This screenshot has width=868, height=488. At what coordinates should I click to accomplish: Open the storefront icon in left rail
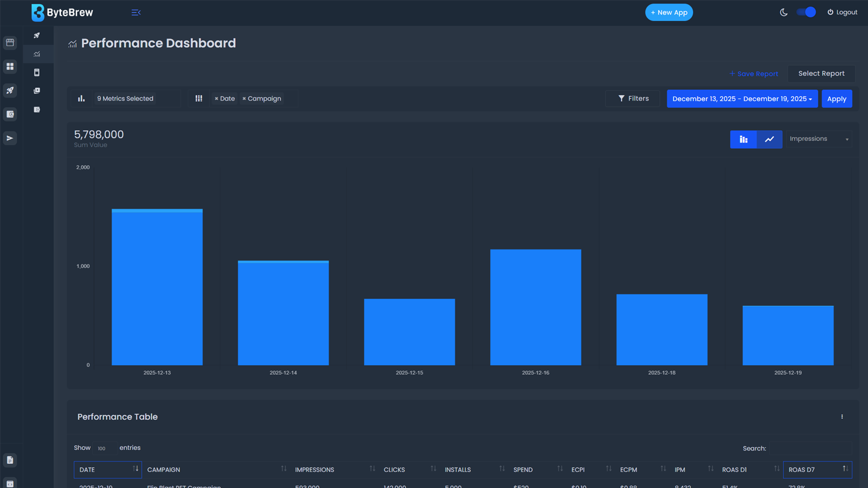[x=10, y=43]
